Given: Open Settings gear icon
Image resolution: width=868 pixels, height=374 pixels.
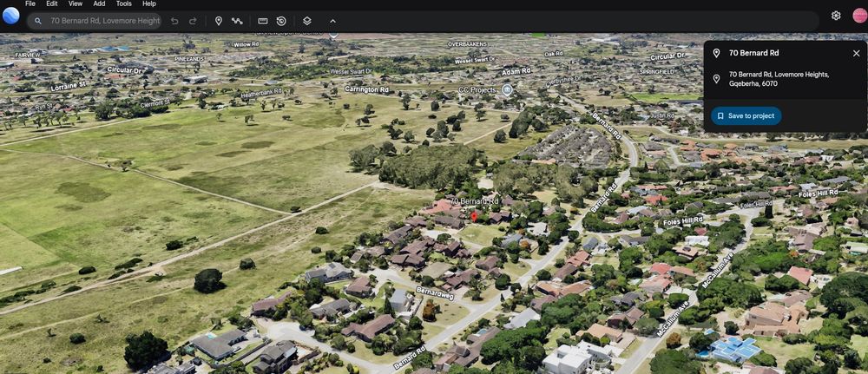Looking at the screenshot, I should [836, 16].
